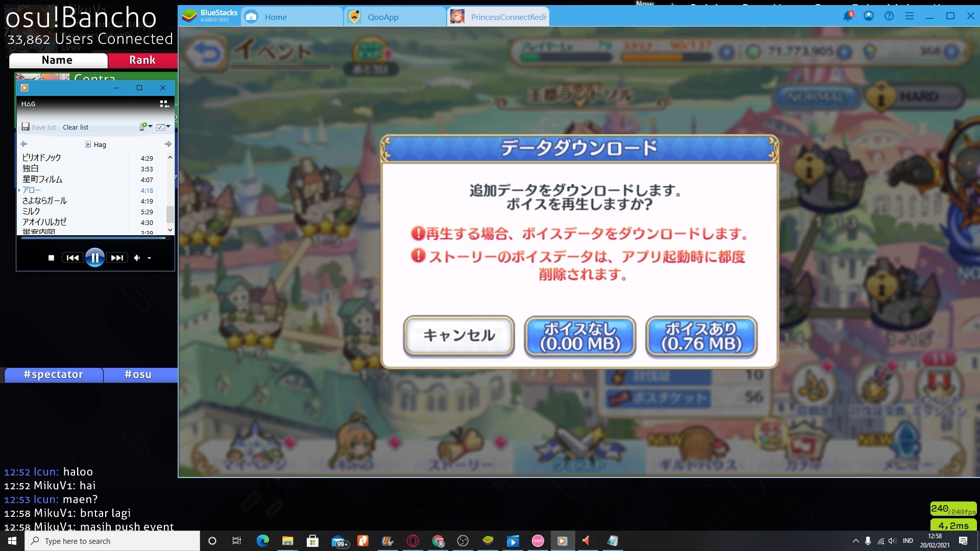Image resolution: width=980 pixels, height=551 pixels.
Task: Choose ボイスなし (0.00 MB) download option
Action: (580, 336)
